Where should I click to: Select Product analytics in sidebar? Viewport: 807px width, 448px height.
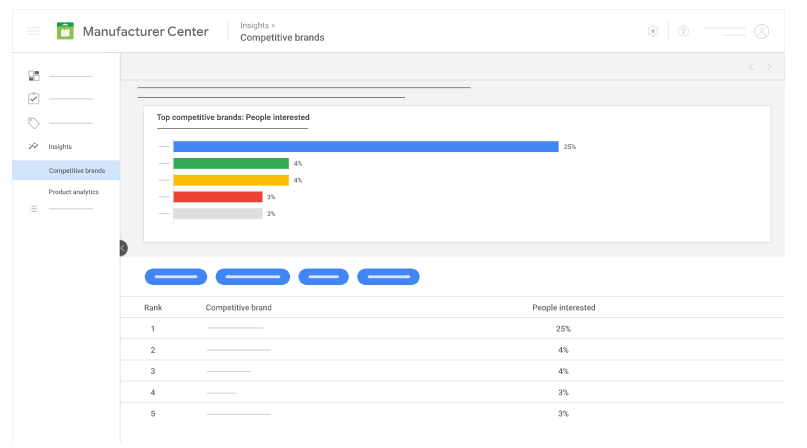click(74, 192)
